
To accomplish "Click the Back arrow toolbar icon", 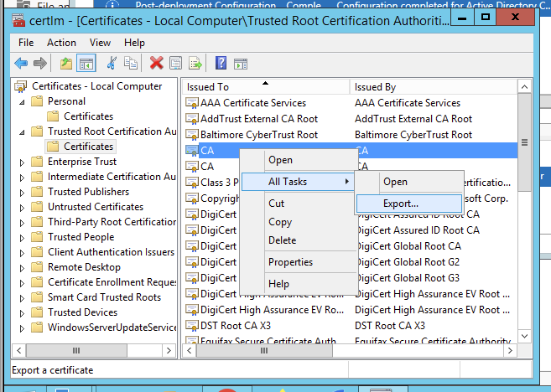I will (x=21, y=64).
